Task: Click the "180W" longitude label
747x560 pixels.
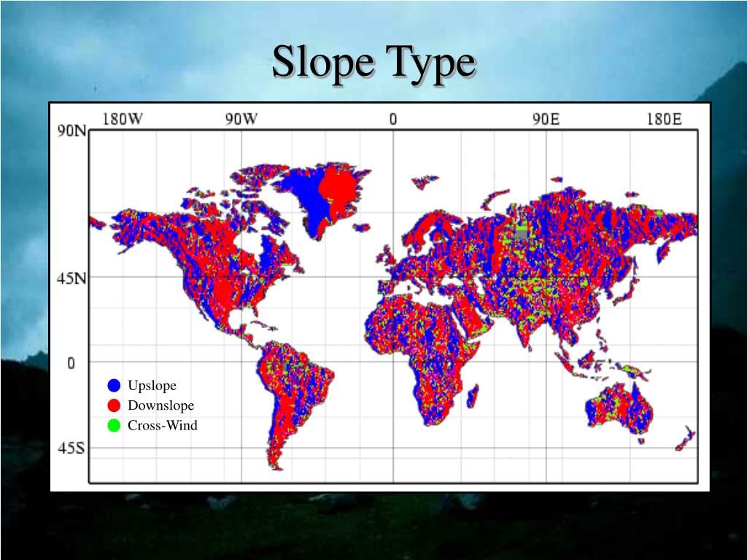Action: 123,119
